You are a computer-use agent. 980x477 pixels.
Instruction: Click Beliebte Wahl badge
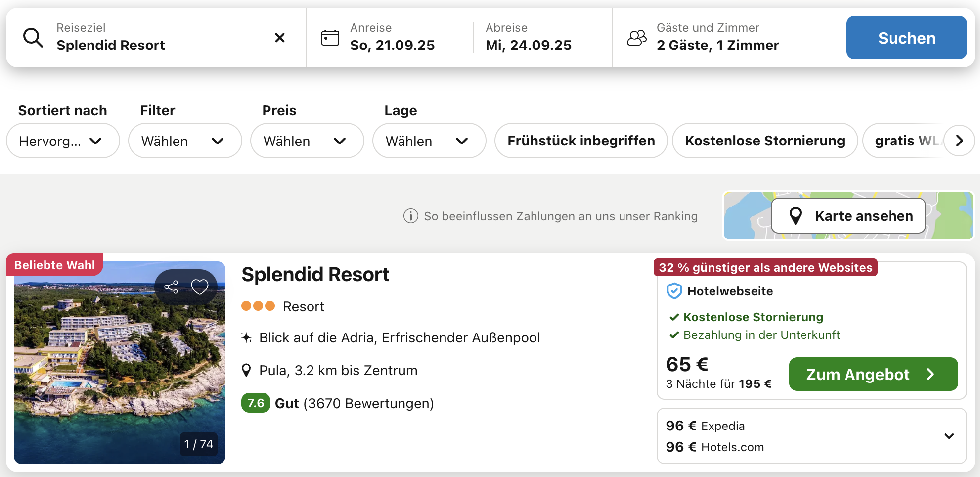pyautogui.click(x=54, y=265)
